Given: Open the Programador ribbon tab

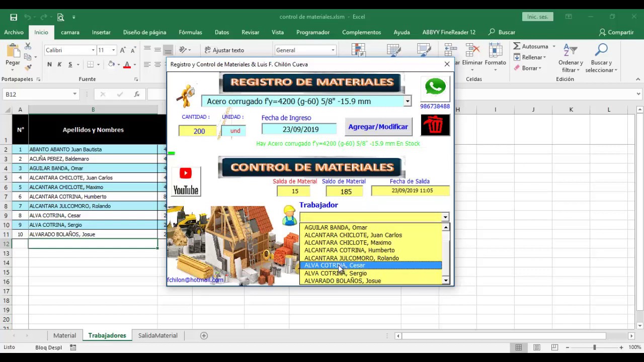Looking at the screenshot, I should tap(313, 32).
